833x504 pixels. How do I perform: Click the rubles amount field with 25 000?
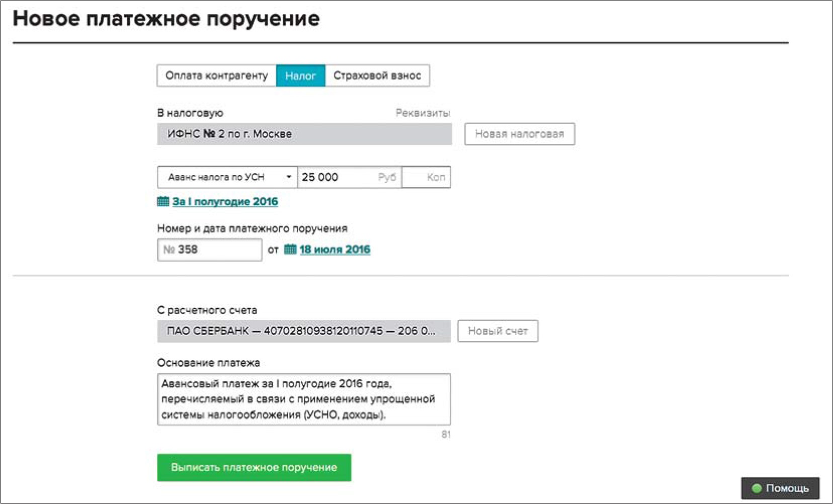[349, 177]
